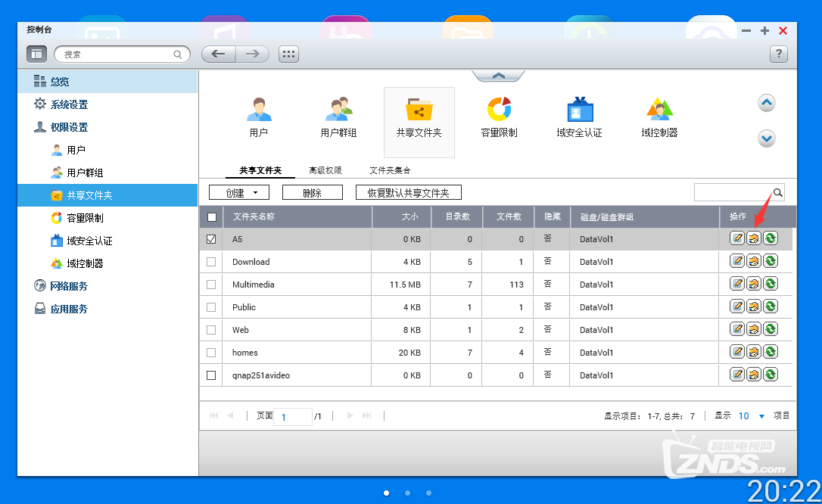Edit properties of the Multimedia folder

pos(737,284)
